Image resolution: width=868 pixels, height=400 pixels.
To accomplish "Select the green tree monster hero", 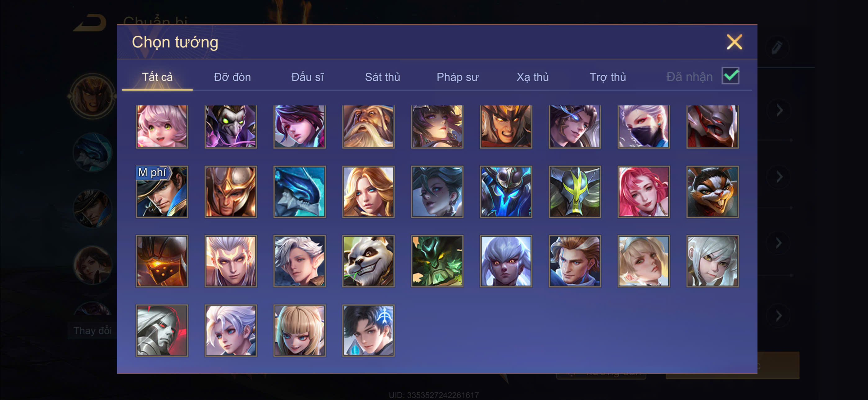I will pyautogui.click(x=437, y=261).
